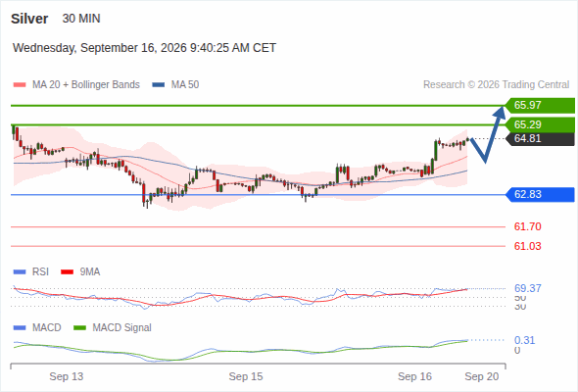Click the RSI value 69.37 label
The height and width of the screenshot is (392, 578).
(x=527, y=288)
